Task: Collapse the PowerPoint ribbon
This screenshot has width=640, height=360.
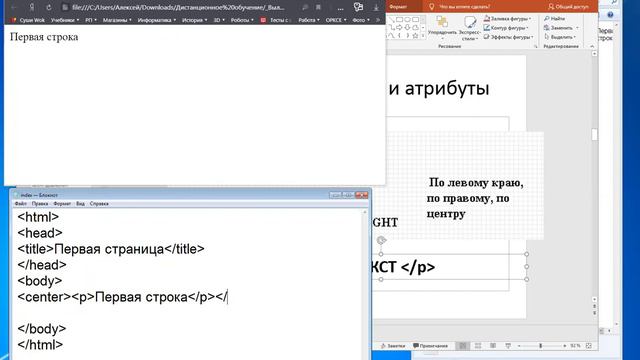Action: pyautogui.click(x=592, y=47)
